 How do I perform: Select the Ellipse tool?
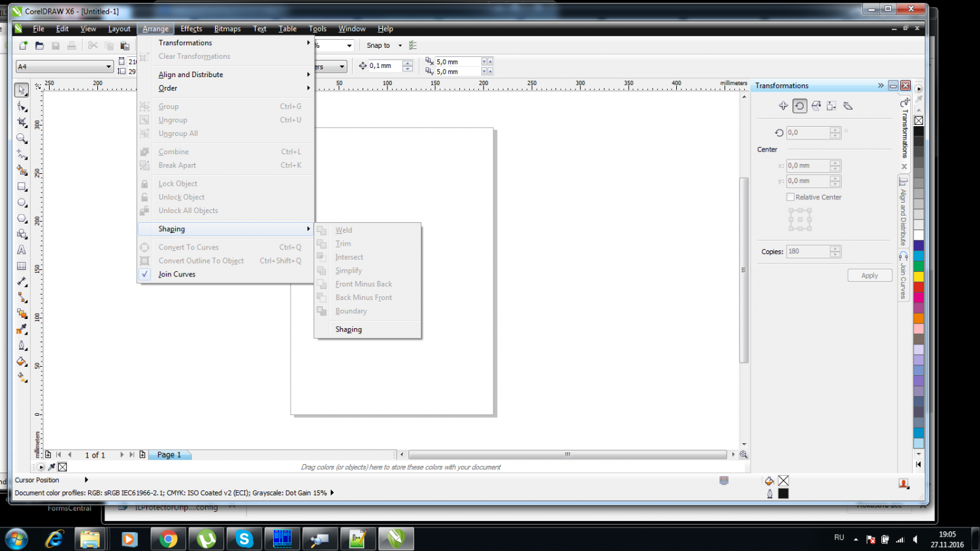click(22, 203)
